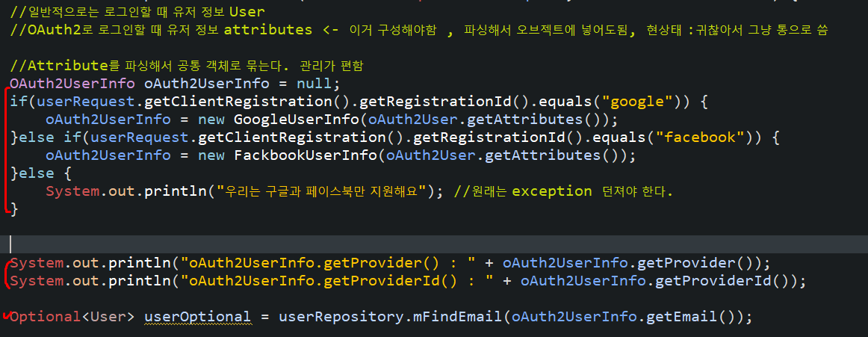Viewport: 868px width, 337px height.
Task: Click the Optional type keyword
Action: click(46, 317)
